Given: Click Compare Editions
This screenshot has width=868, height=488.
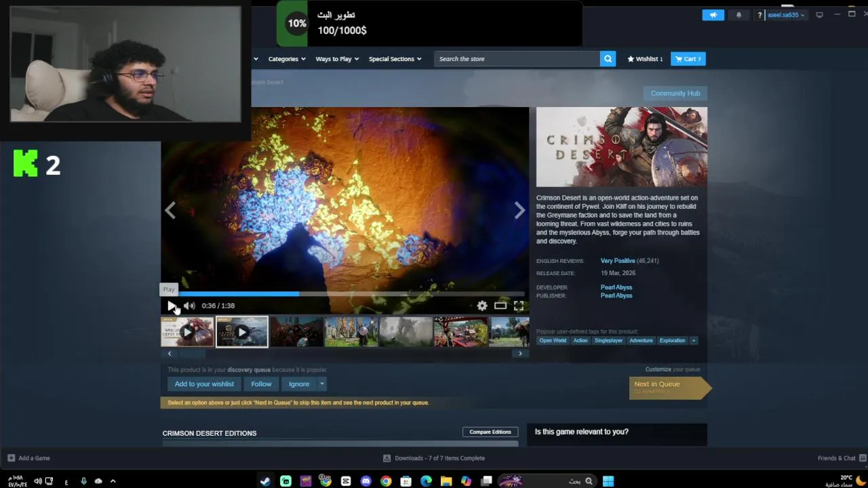Looking at the screenshot, I should (x=490, y=432).
